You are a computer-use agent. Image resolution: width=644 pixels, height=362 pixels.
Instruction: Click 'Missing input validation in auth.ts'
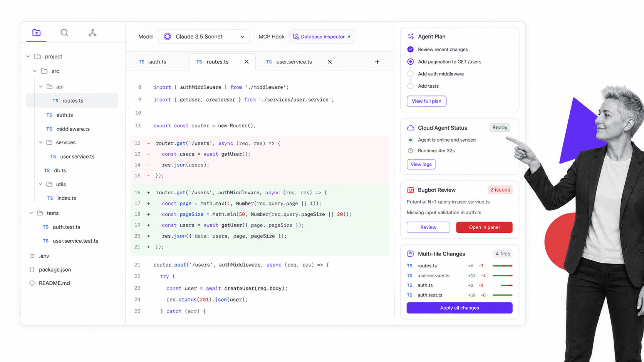point(444,212)
